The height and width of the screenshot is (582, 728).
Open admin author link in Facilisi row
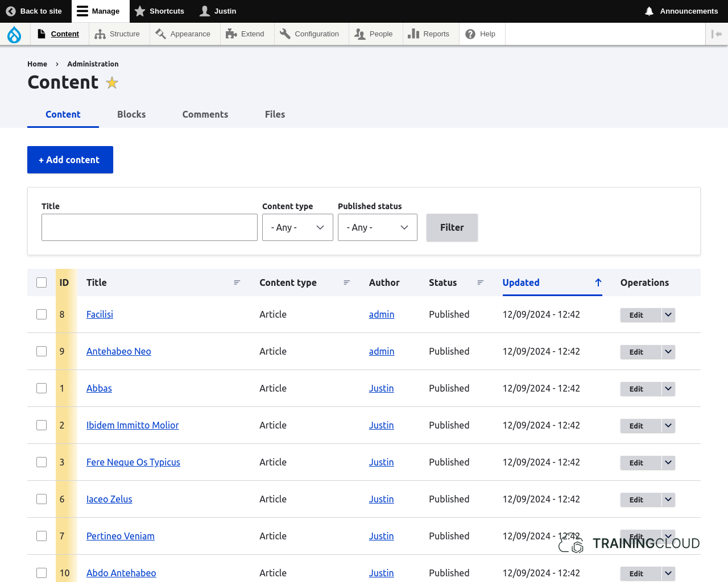pyautogui.click(x=382, y=314)
